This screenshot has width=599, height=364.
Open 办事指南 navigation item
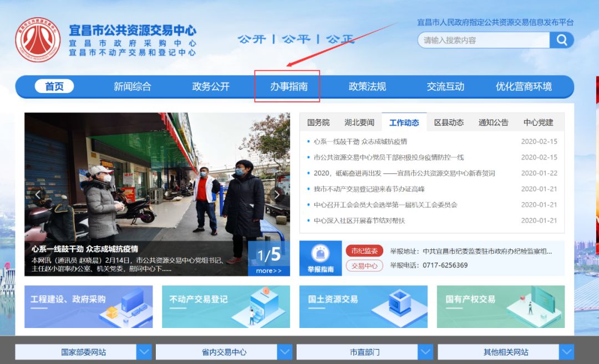(x=289, y=86)
